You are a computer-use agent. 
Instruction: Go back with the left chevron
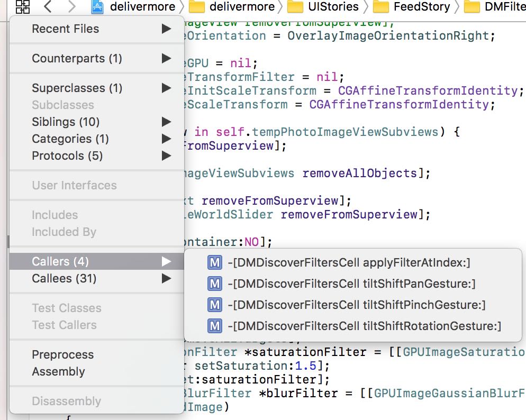coord(48,7)
